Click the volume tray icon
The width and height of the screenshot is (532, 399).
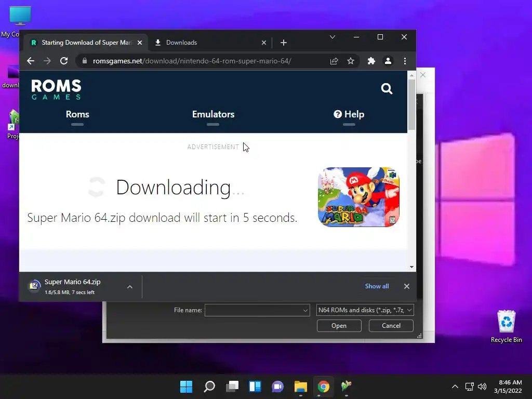click(x=482, y=387)
